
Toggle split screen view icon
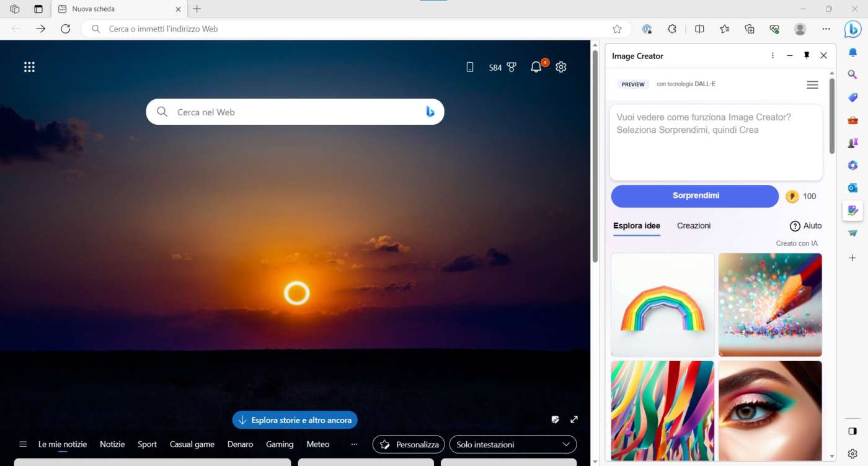coord(699,29)
